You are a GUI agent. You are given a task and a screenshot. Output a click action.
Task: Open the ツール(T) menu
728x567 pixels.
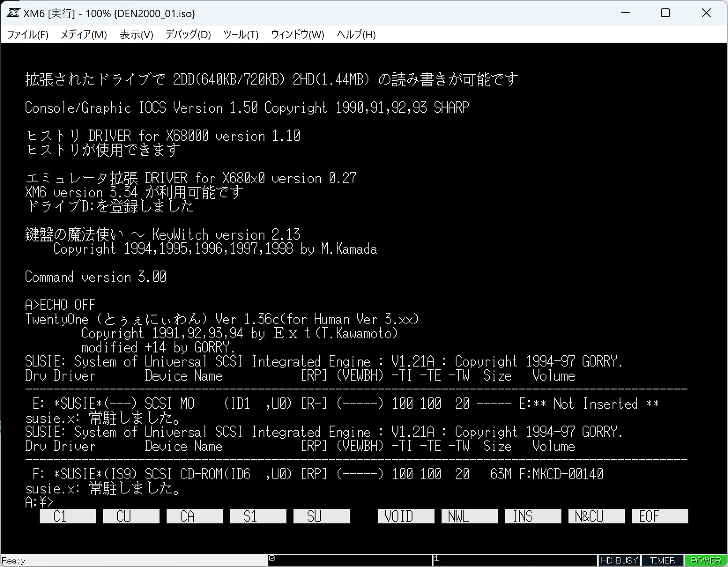pos(241,34)
